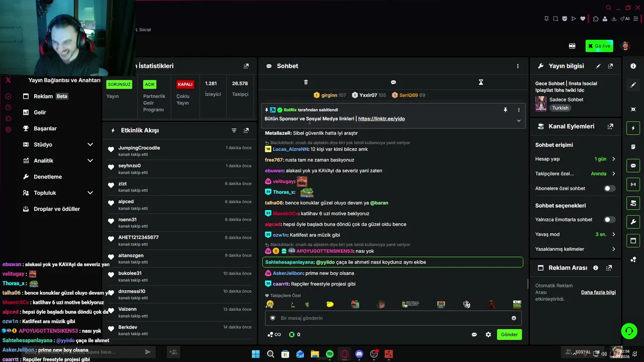Open Spotify from the taskbar
The image size is (644, 362).
[330, 354]
